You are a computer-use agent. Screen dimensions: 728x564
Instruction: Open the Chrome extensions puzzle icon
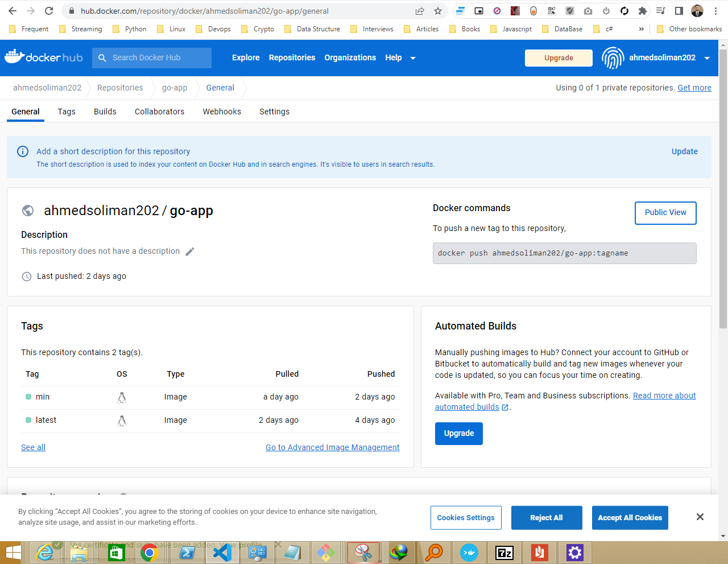coord(643,11)
